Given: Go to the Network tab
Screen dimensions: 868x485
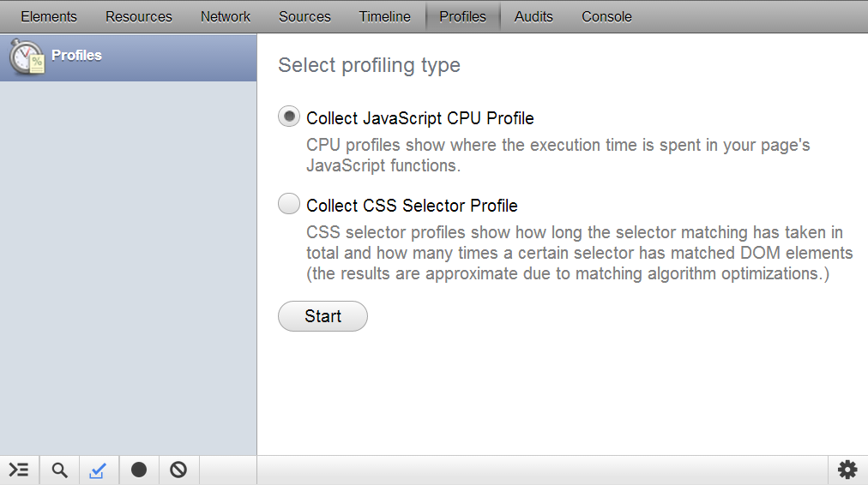Looking at the screenshot, I should (x=226, y=16).
